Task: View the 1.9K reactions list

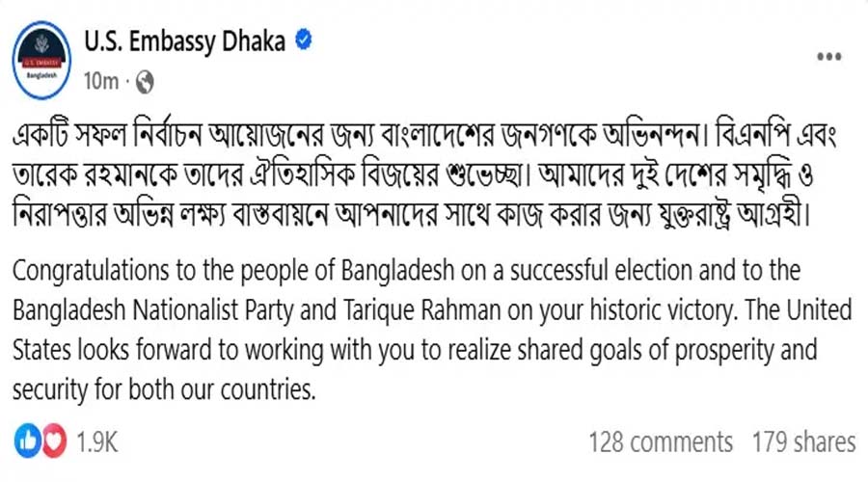Action: tap(95, 442)
